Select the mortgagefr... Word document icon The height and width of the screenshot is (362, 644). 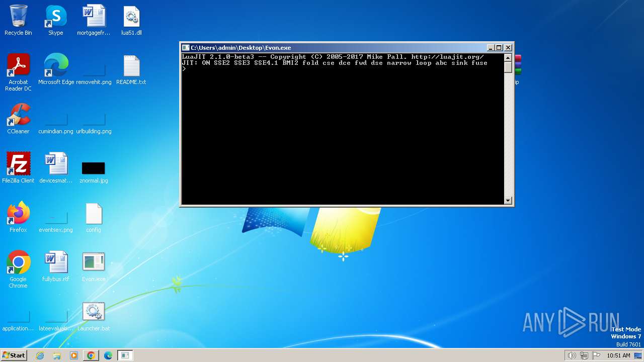coord(94,21)
